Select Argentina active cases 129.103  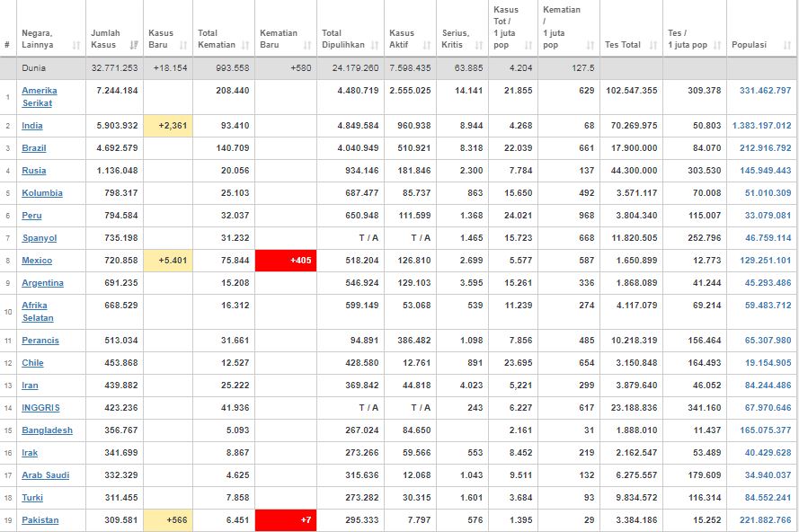pos(414,282)
